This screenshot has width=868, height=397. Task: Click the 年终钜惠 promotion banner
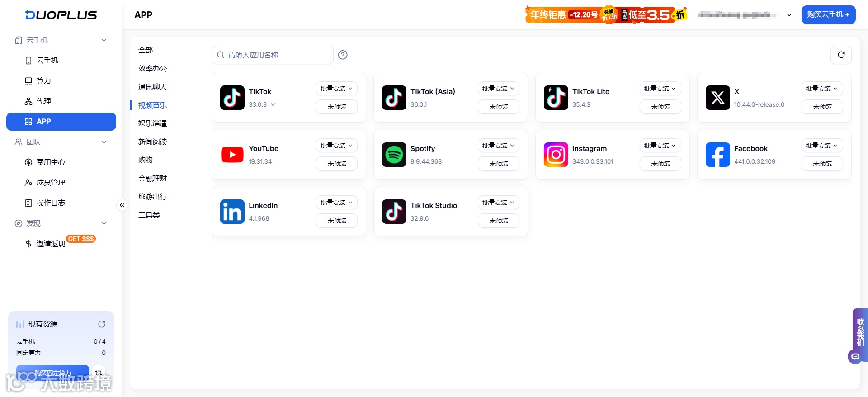(x=606, y=15)
